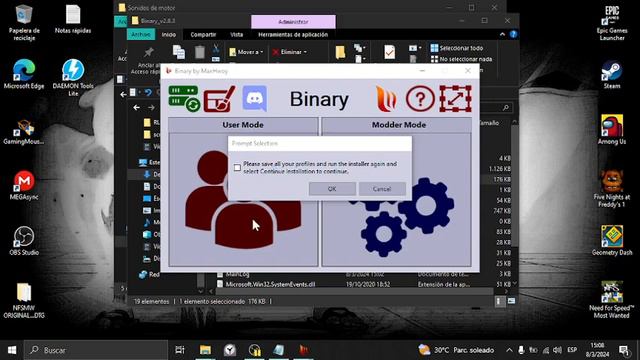
Task: Open the GamingMouse desktop shortcut
Action: point(24,132)
